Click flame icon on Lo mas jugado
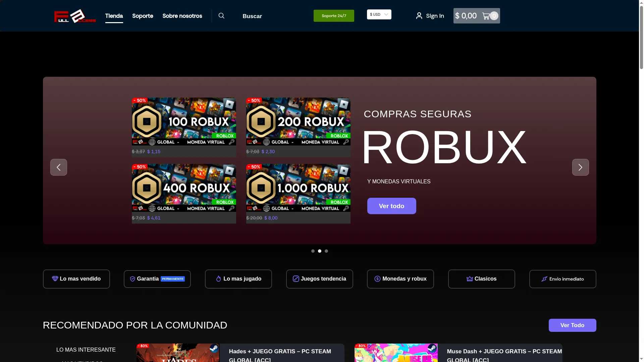 (219, 279)
